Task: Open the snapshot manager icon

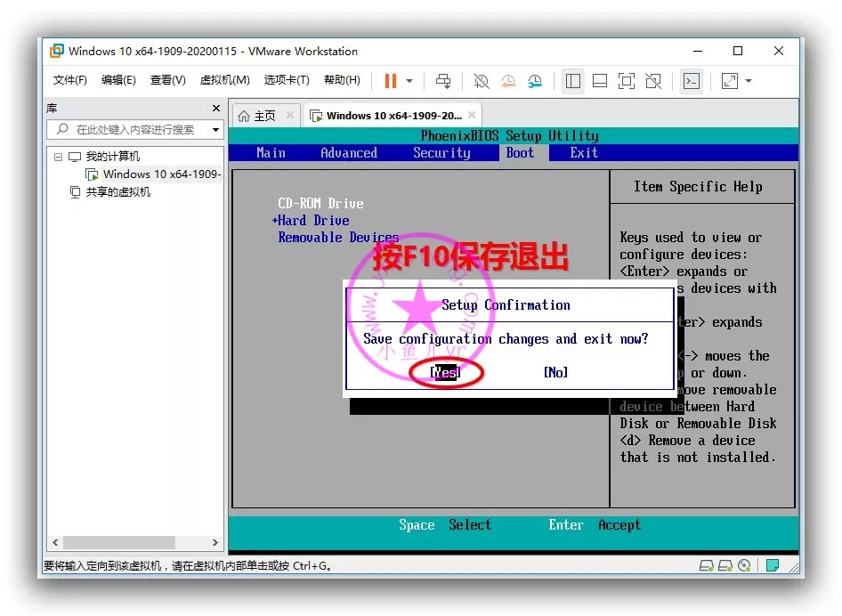Action: point(535,81)
